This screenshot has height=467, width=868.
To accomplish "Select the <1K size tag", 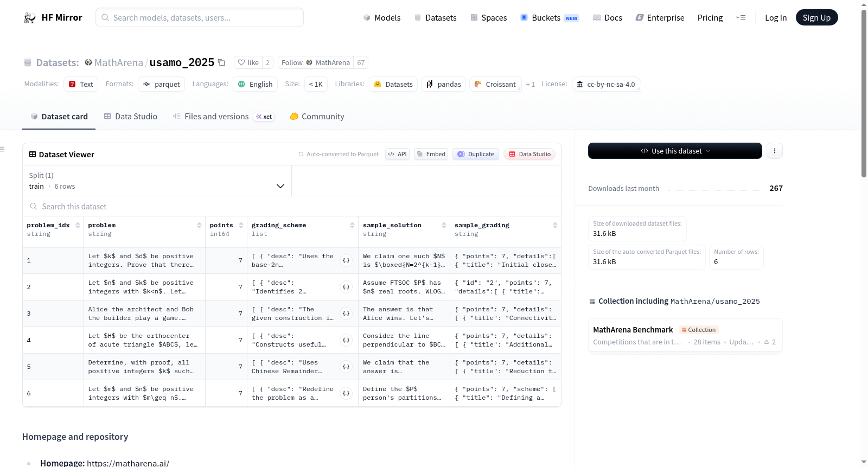I will point(316,84).
